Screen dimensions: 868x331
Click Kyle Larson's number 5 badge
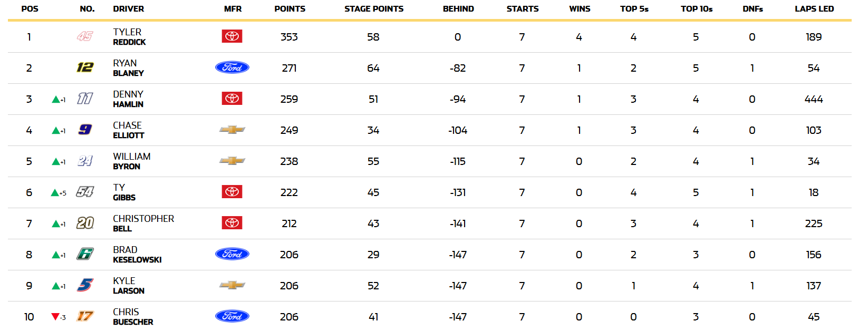tap(85, 285)
